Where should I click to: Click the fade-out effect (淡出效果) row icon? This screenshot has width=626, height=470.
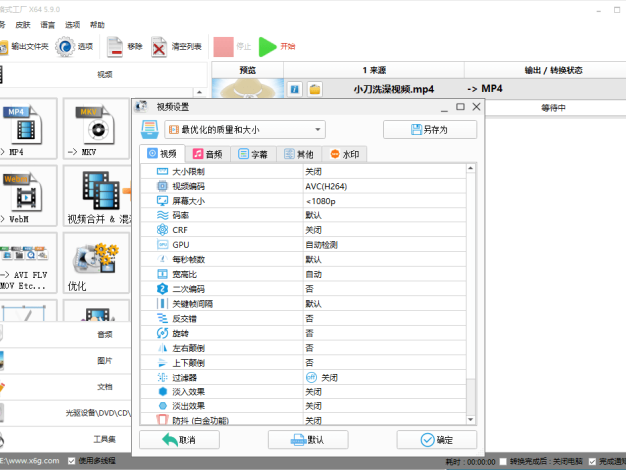coord(162,406)
